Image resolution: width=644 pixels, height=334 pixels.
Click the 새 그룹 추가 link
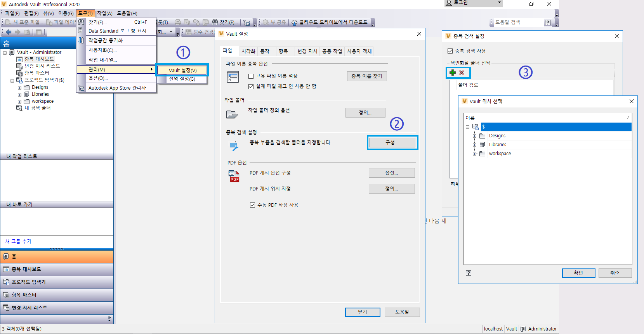(18, 241)
